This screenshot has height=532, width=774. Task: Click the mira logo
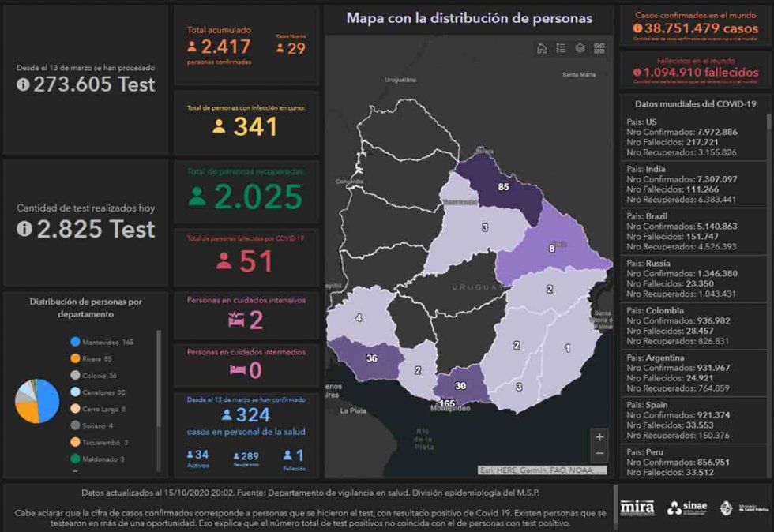(637, 508)
